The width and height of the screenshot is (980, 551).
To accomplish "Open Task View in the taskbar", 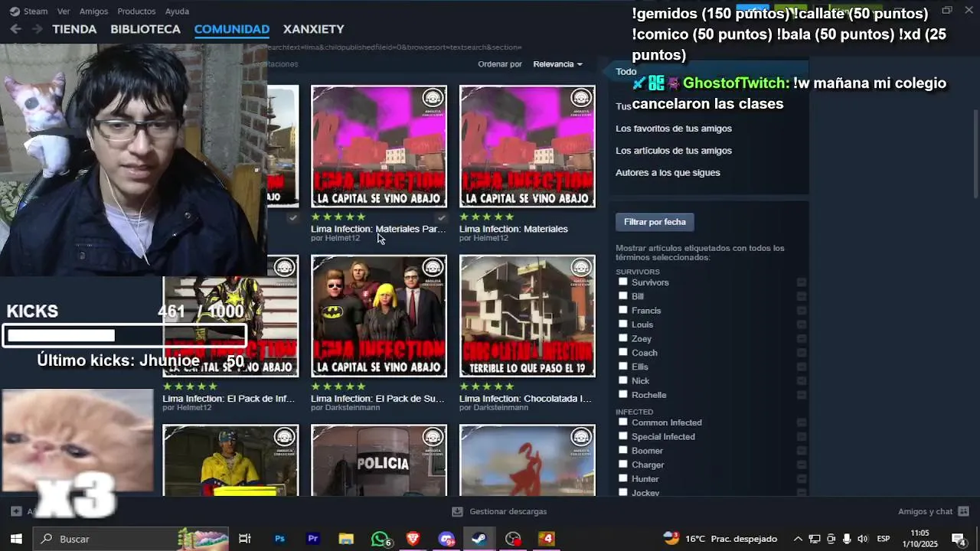I will point(245,539).
